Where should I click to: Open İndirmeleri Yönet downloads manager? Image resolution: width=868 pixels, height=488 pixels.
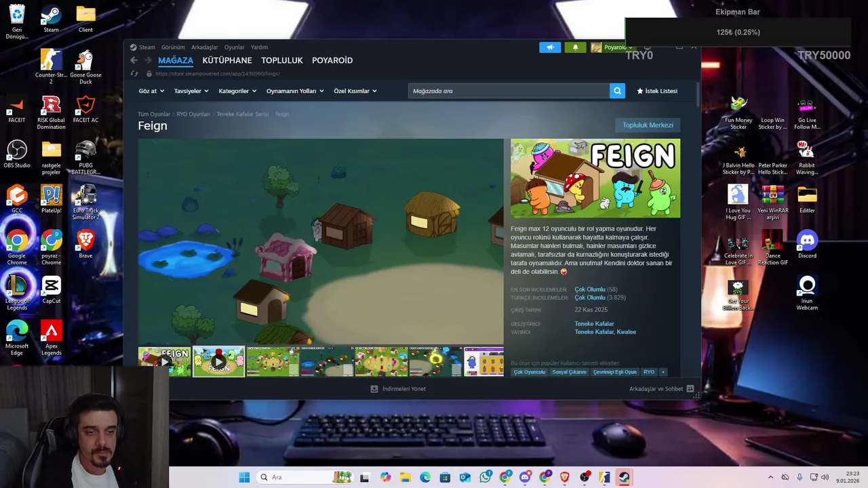click(x=398, y=389)
